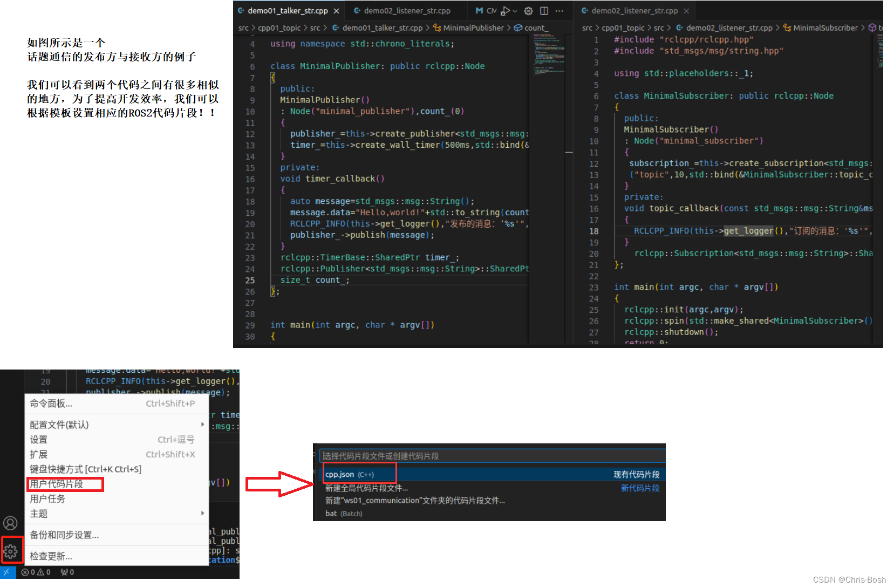Click 'void timer_callback()' code line
The image size is (894, 588).
pos(332,179)
